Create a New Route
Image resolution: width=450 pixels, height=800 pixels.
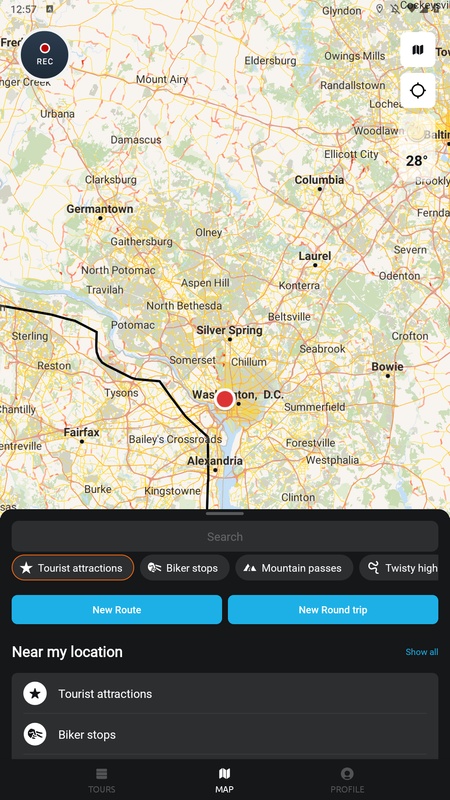(117, 610)
